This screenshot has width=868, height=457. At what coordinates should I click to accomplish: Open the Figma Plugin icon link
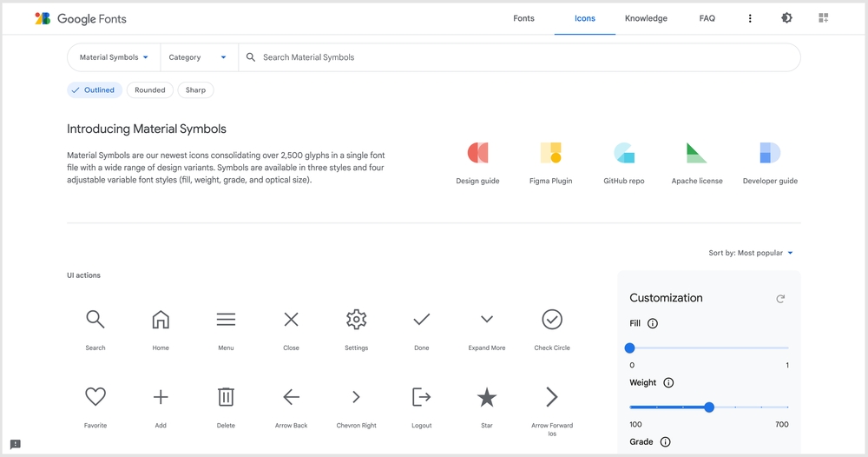coord(551,153)
